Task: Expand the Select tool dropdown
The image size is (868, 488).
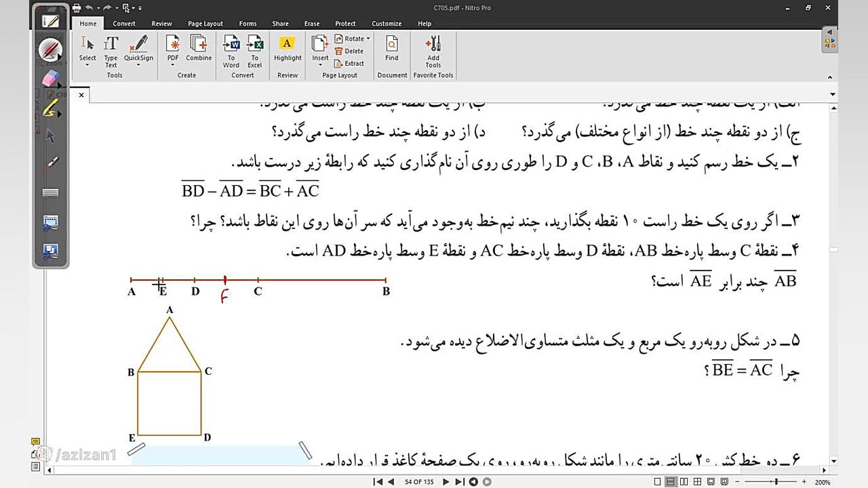Action: click(87, 65)
